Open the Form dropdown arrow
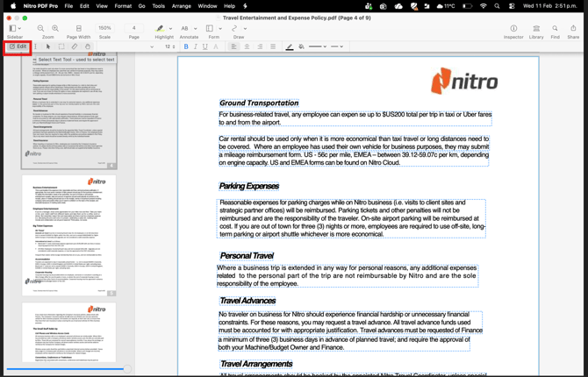 point(220,28)
